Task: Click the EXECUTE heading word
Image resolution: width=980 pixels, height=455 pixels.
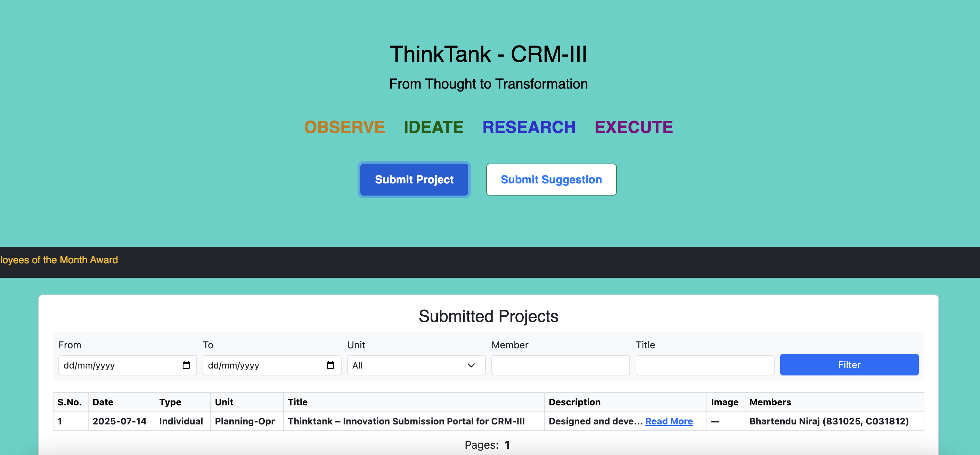Action: 634,127
